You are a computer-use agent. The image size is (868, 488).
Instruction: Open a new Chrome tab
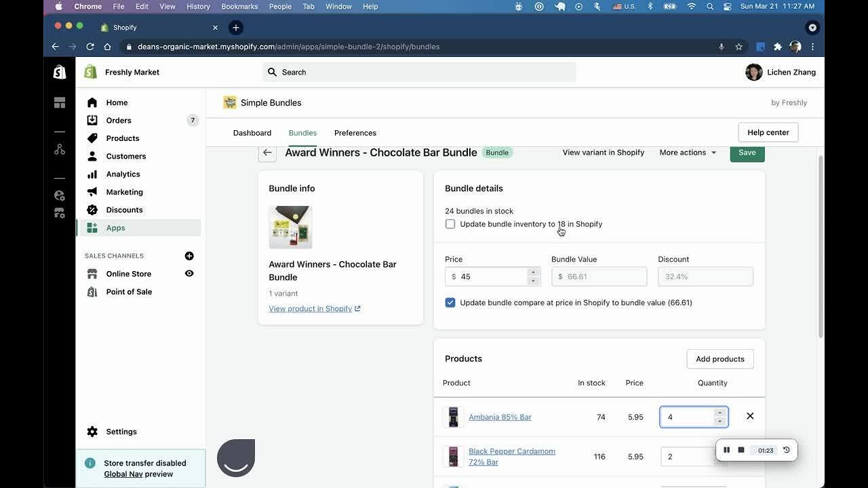click(x=235, y=27)
